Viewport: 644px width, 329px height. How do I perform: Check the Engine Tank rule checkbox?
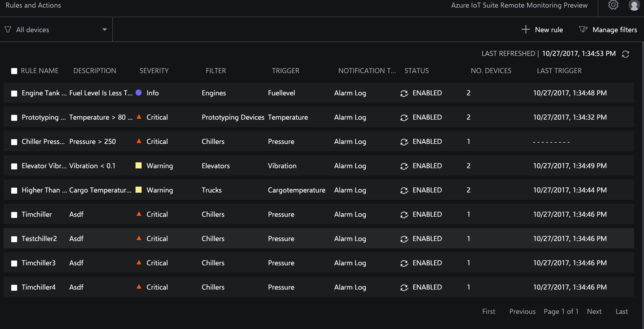point(14,93)
